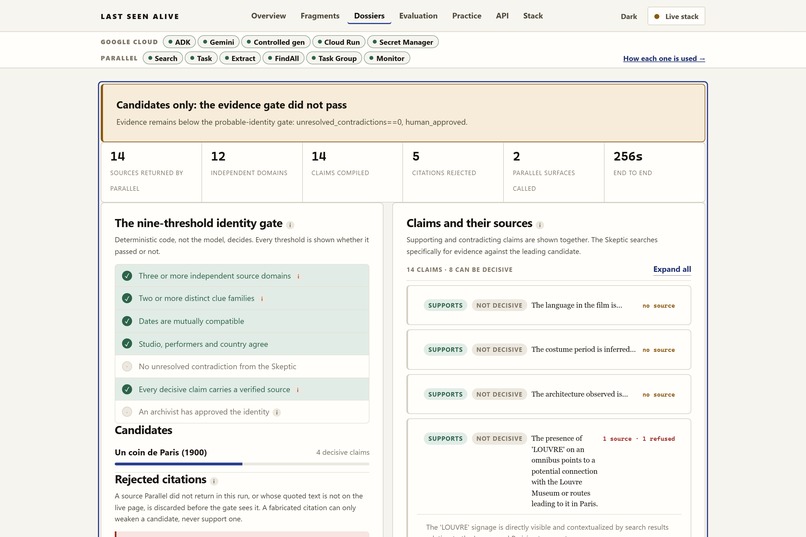Select the Extract chip
This screenshot has width=806, height=537.
pyautogui.click(x=240, y=59)
